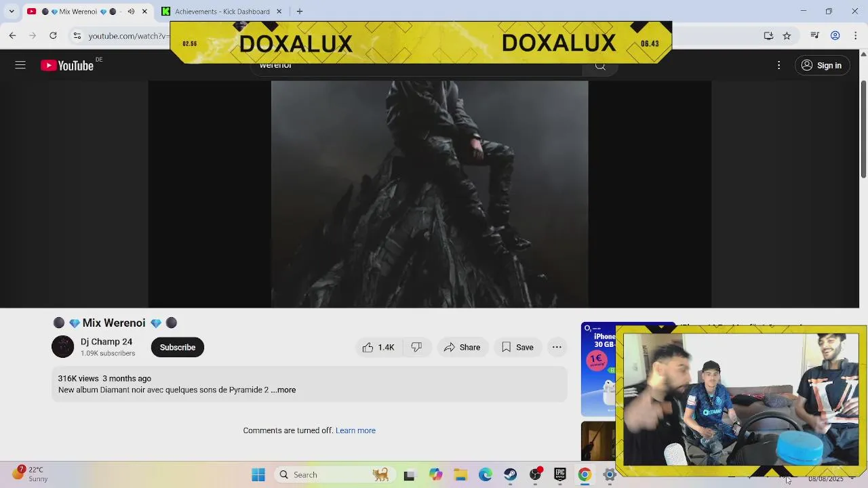Open Chrome media controls icon

point(815,35)
